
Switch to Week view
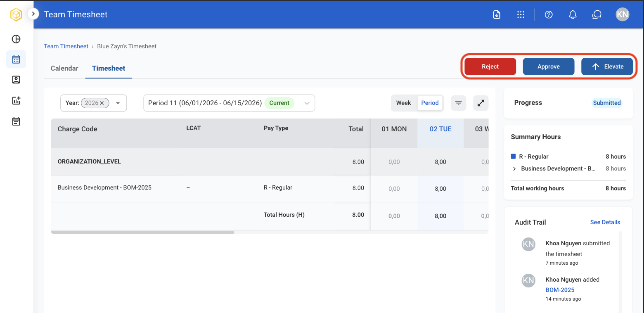[403, 103]
